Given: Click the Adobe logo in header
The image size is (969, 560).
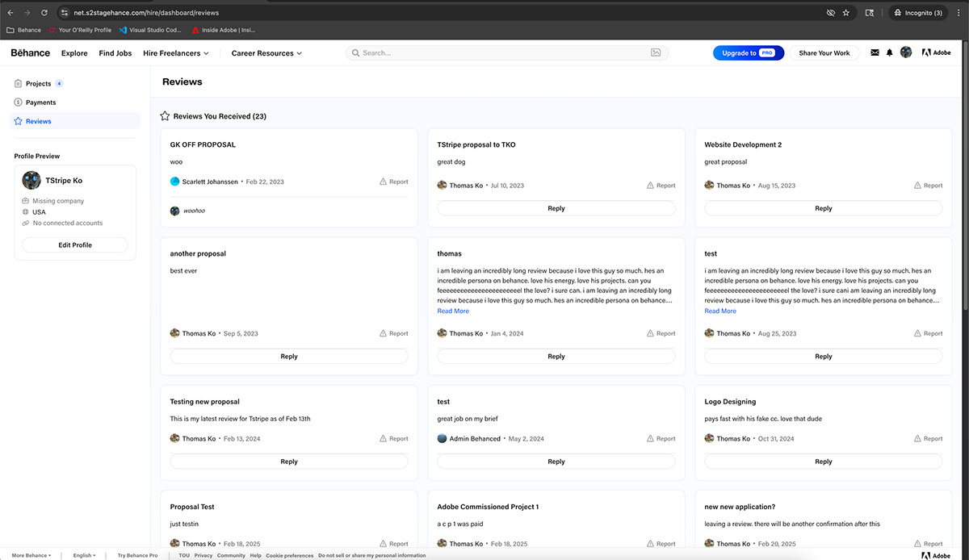Looking at the screenshot, I should click(x=936, y=53).
